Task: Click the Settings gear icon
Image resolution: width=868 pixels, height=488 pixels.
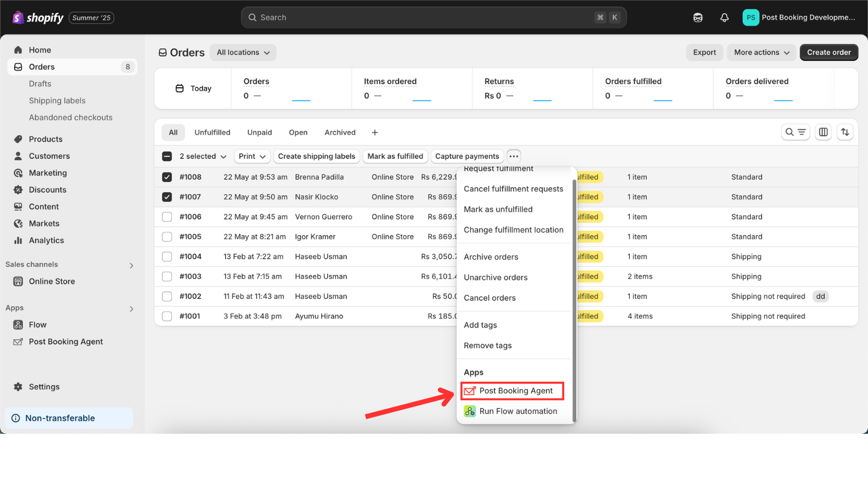Action: [18, 387]
